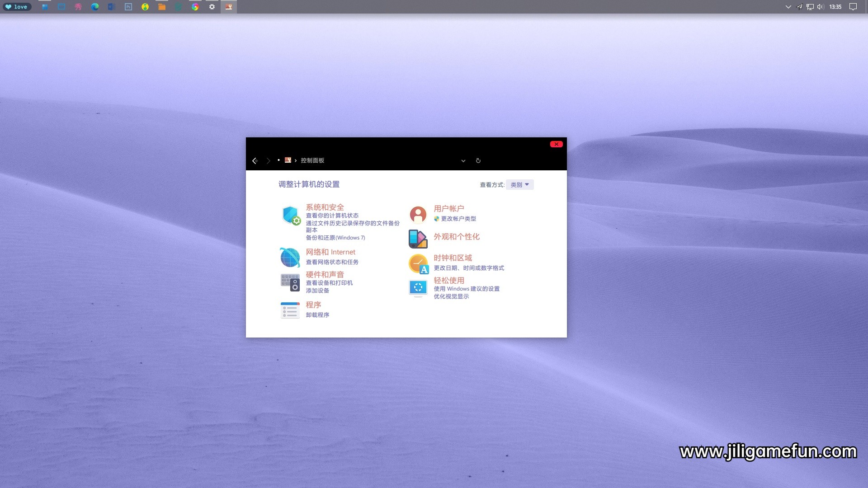Click the blue window taskbar icon
The height and width of the screenshot is (488, 868).
tap(61, 7)
